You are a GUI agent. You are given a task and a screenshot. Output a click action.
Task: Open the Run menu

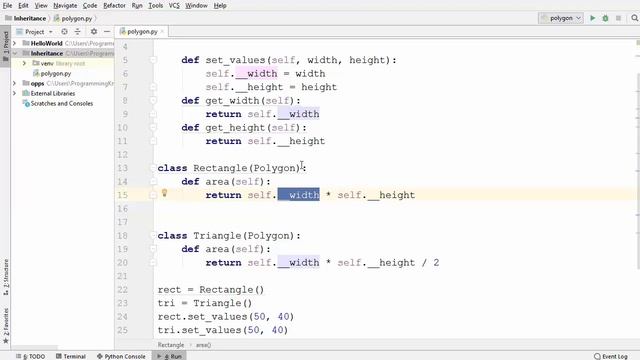(137, 6)
